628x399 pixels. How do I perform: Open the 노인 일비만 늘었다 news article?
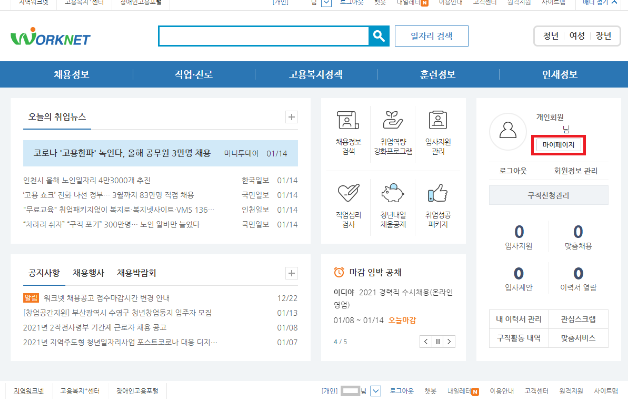(x=111, y=224)
